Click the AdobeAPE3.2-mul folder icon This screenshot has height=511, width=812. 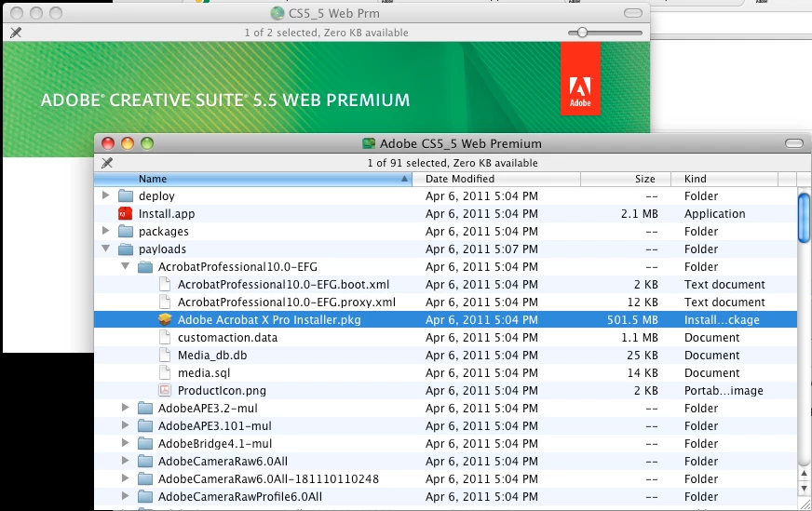point(145,408)
